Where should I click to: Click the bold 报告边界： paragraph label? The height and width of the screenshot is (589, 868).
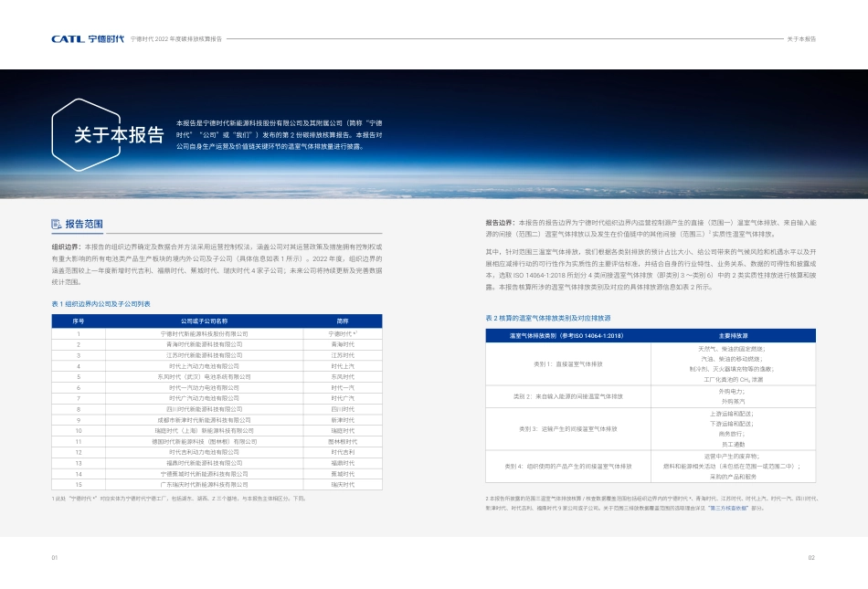tap(501, 223)
